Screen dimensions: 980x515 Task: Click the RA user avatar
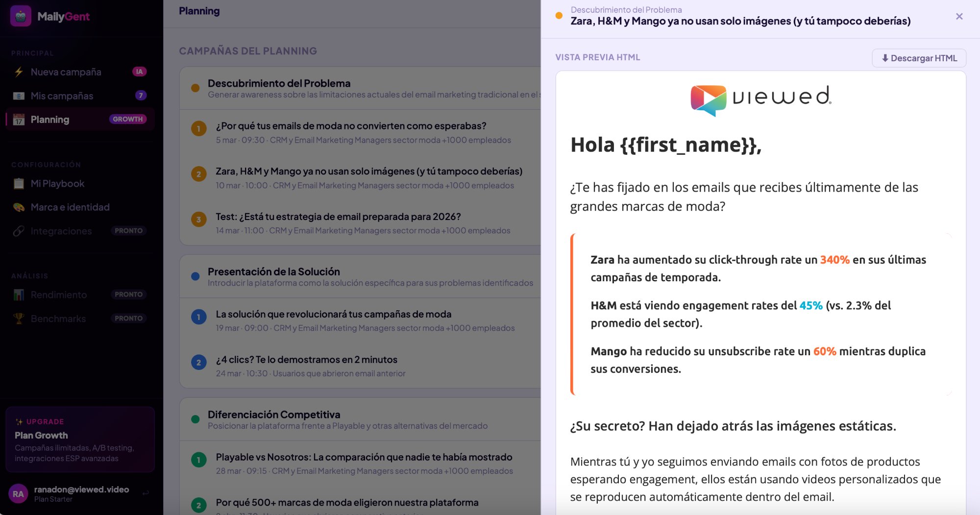click(x=18, y=494)
